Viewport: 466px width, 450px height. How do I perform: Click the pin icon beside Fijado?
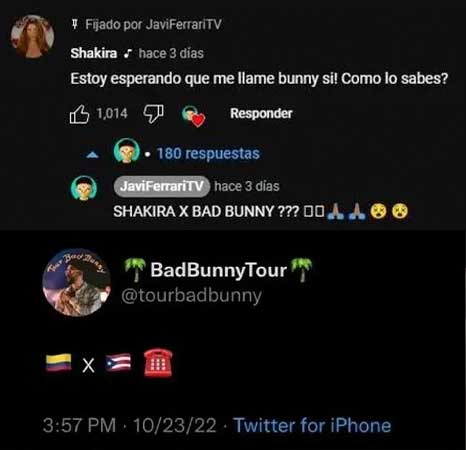pyautogui.click(x=75, y=24)
